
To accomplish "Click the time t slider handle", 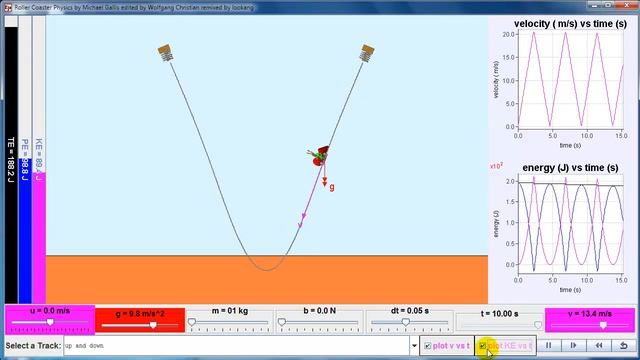I will click(x=538, y=325).
